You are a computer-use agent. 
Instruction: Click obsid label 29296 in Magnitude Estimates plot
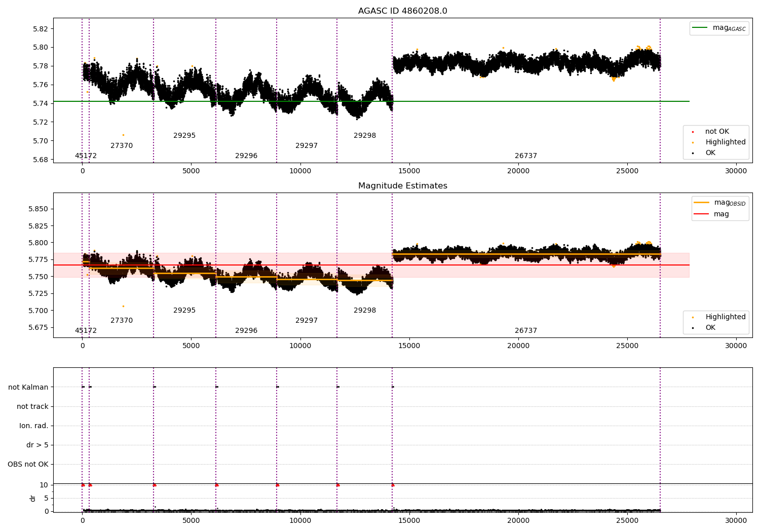point(246,331)
